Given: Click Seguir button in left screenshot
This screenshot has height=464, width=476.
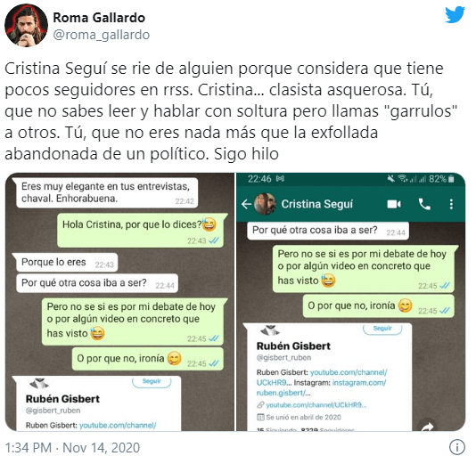Looking at the screenshot, I should click(x=152, y=381).
